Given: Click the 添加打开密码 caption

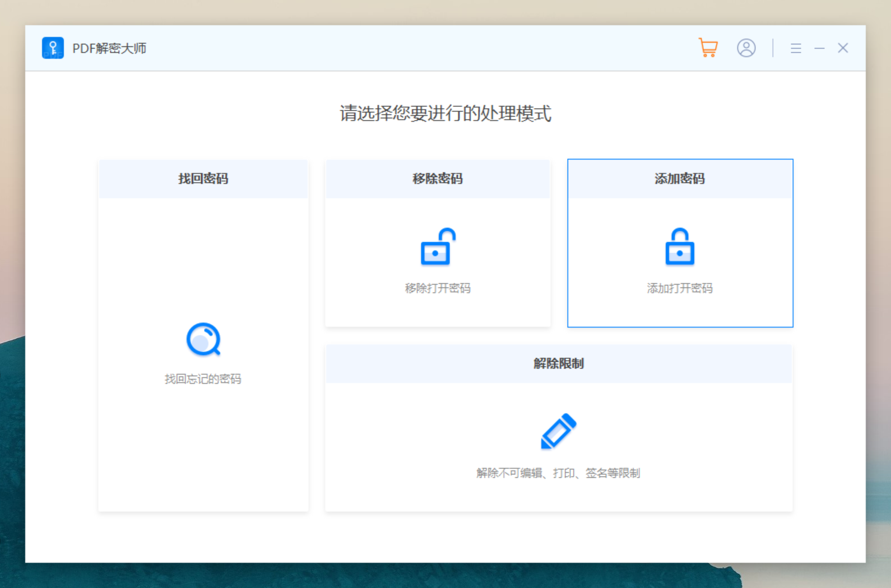Looking at the screenshot, I should [x=680, y=288].
